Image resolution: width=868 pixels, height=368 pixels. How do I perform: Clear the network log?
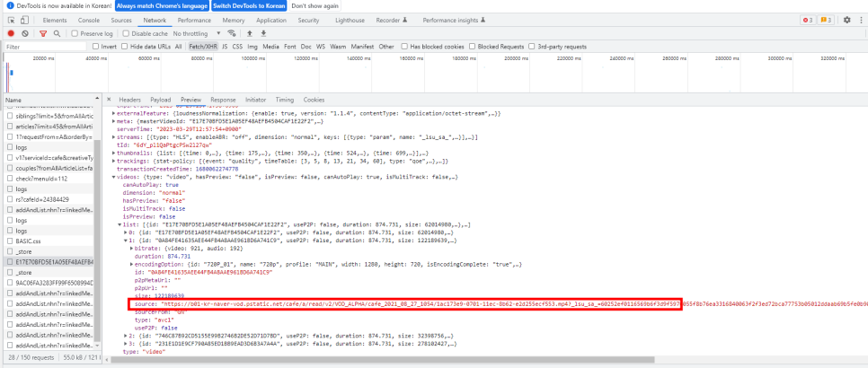(25, 33)
